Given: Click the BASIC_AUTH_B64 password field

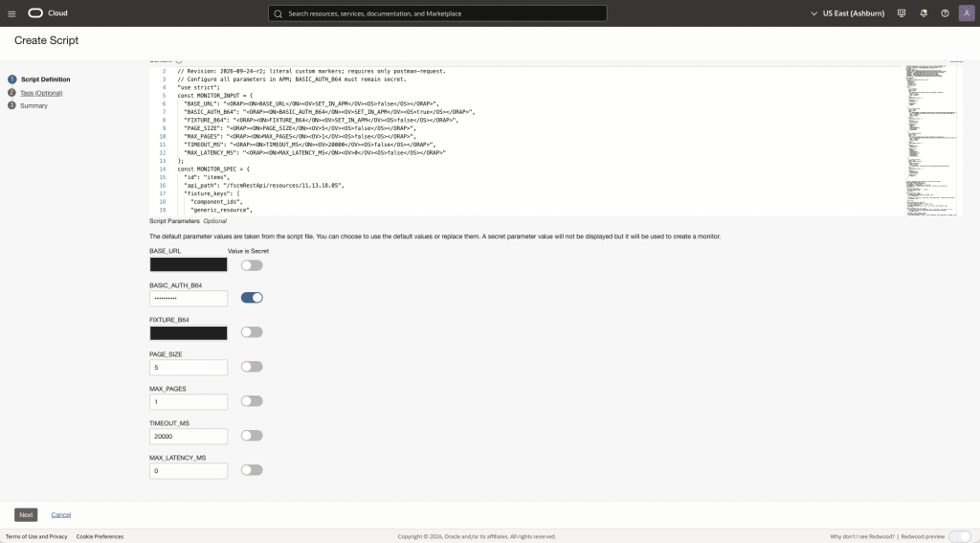Looking at the screenshot, I should [189, 299].
